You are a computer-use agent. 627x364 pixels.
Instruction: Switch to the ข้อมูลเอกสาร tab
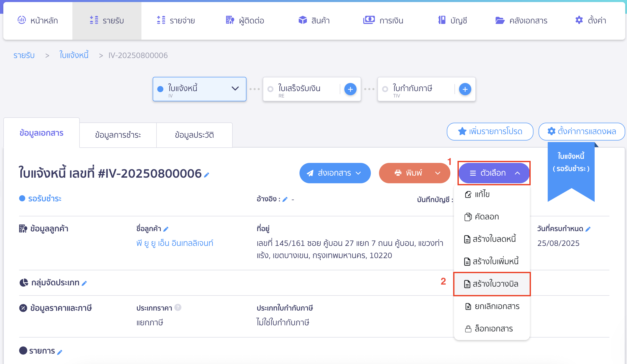(x=42, y=133)
